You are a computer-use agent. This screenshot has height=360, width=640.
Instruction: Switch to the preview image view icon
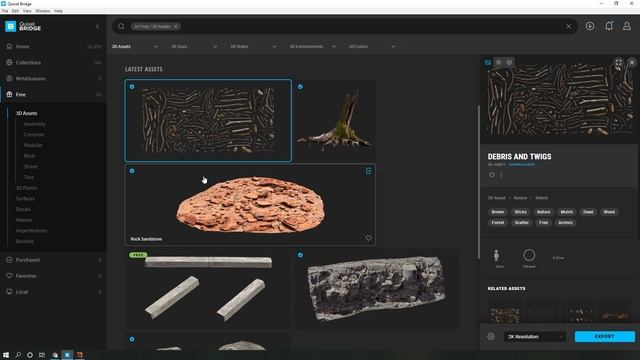(488, 62)
